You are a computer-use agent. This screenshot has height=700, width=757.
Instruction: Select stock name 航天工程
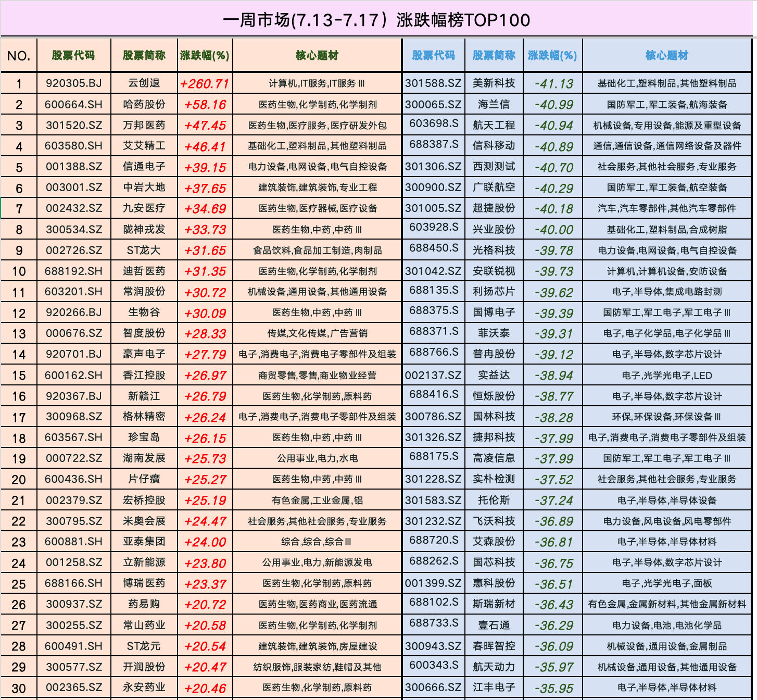[494, 125]
